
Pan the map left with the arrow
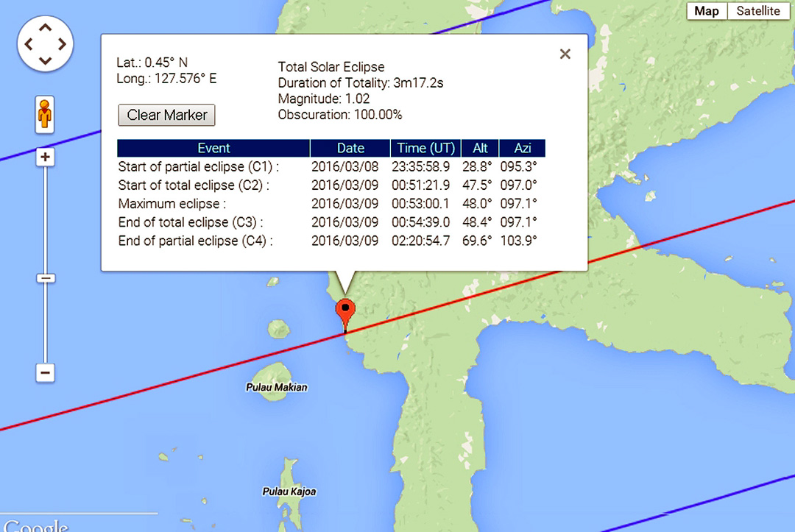coord(29,44)
